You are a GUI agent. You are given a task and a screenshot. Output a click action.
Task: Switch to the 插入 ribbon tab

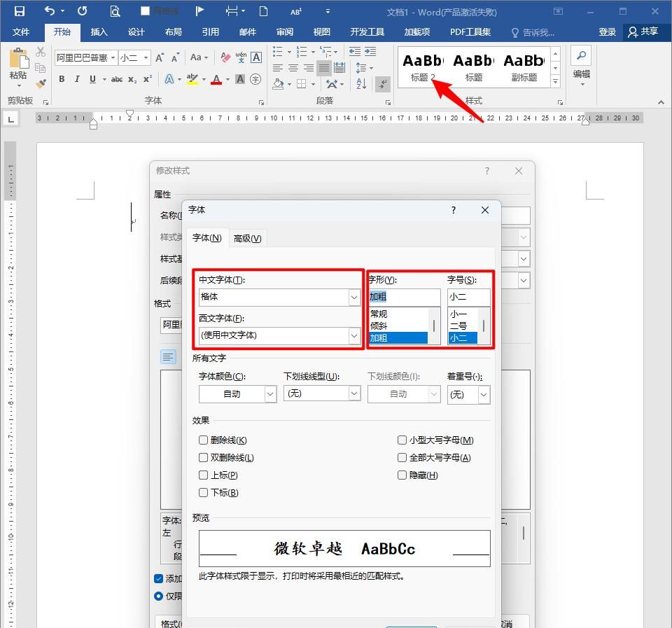click(x=98, y=32)
